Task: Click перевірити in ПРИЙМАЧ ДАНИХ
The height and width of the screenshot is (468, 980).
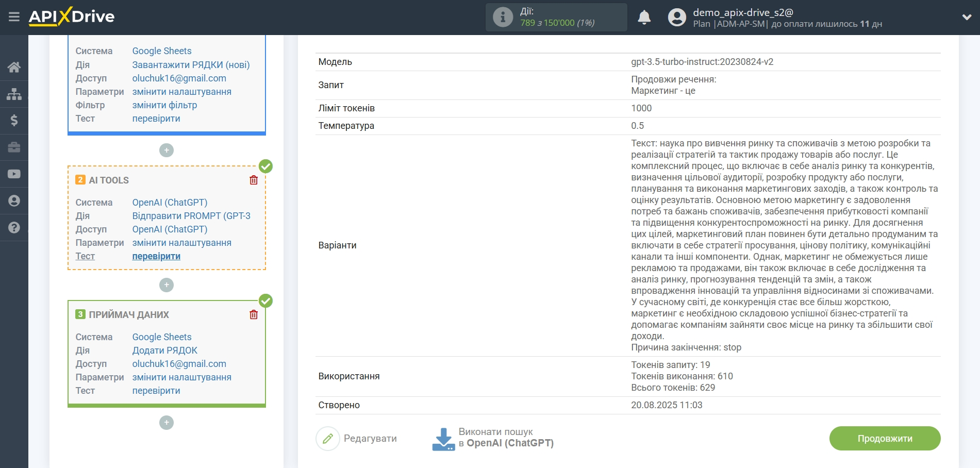Action: [x=156, y=391]
